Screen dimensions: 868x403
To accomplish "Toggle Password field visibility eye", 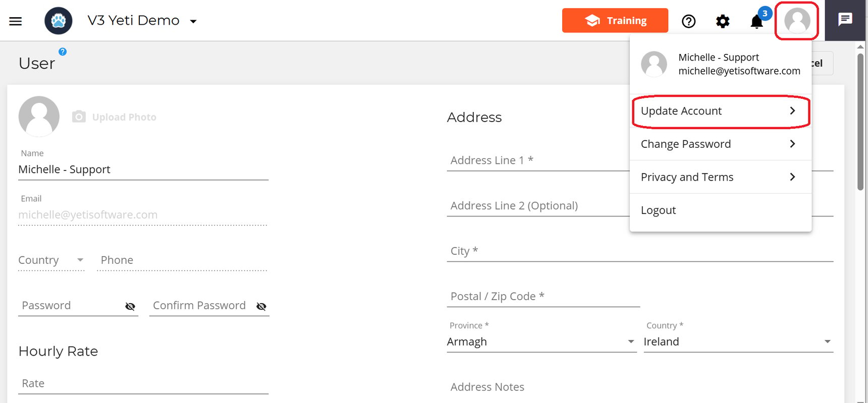I will pyautogui.click(x=130, y=306).
